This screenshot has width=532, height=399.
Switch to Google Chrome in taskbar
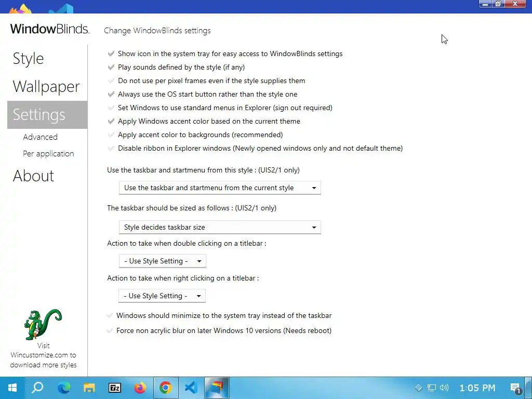click(x=166, y=388)
